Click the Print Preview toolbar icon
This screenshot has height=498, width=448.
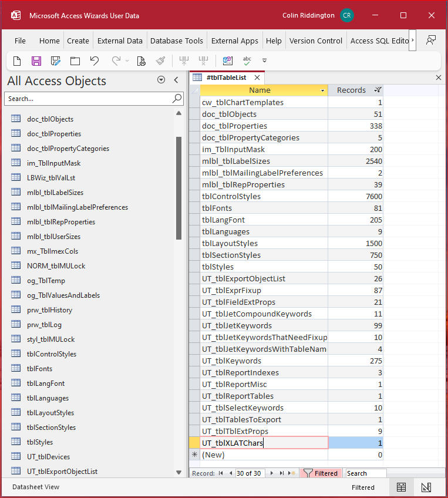(141, 60)
